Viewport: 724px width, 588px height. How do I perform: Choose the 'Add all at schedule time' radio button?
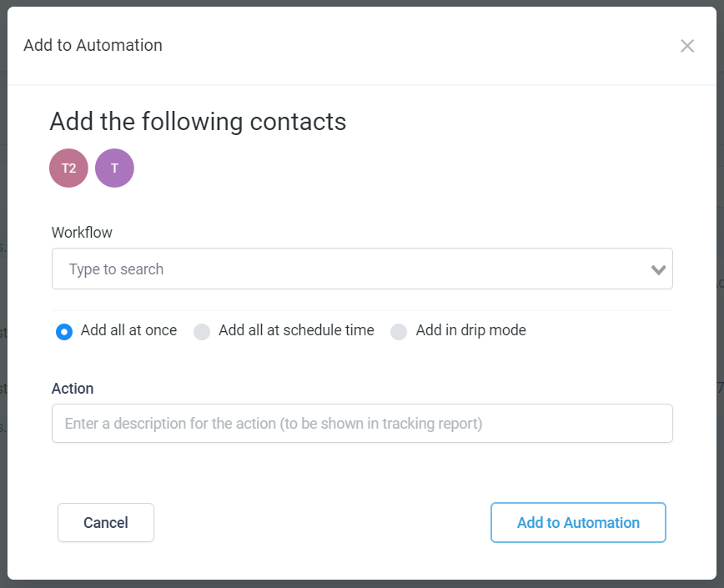click(202, 331)
